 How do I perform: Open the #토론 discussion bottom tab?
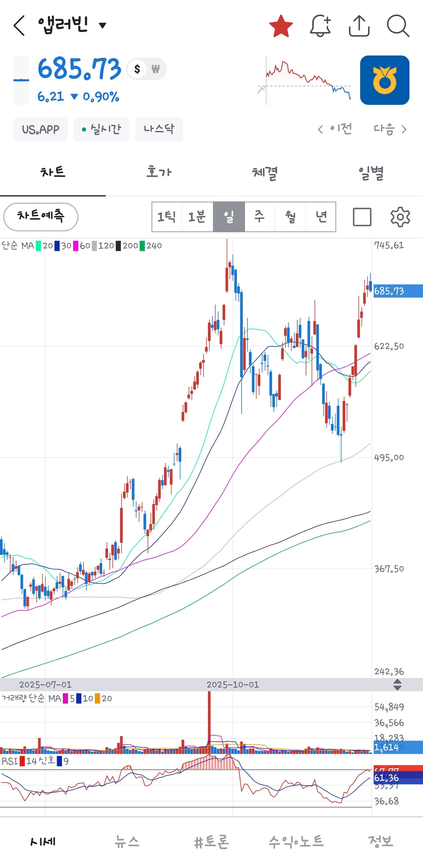tap(212, 842)
